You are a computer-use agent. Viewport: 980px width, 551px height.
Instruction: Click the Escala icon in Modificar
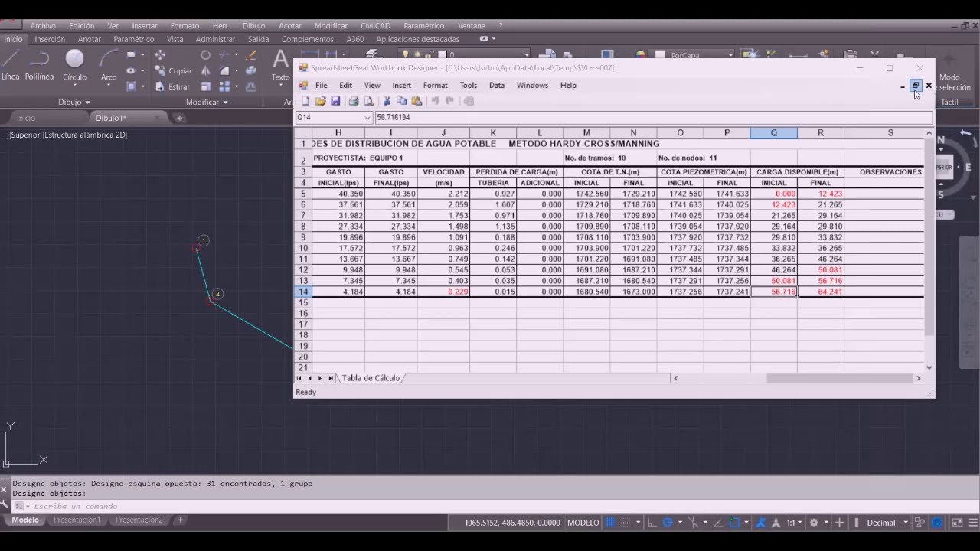pos(205,86)
